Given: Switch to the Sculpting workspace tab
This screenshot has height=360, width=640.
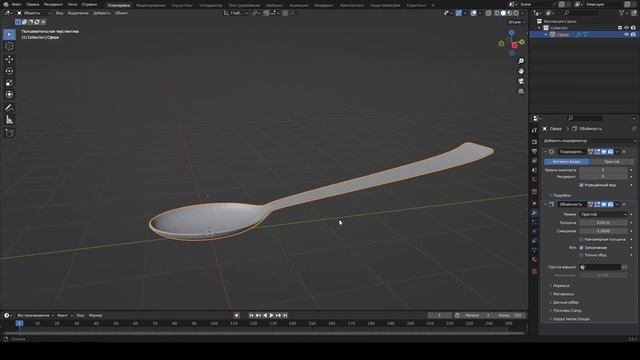Looking at the screenshot, I should (x=182, y=5).
